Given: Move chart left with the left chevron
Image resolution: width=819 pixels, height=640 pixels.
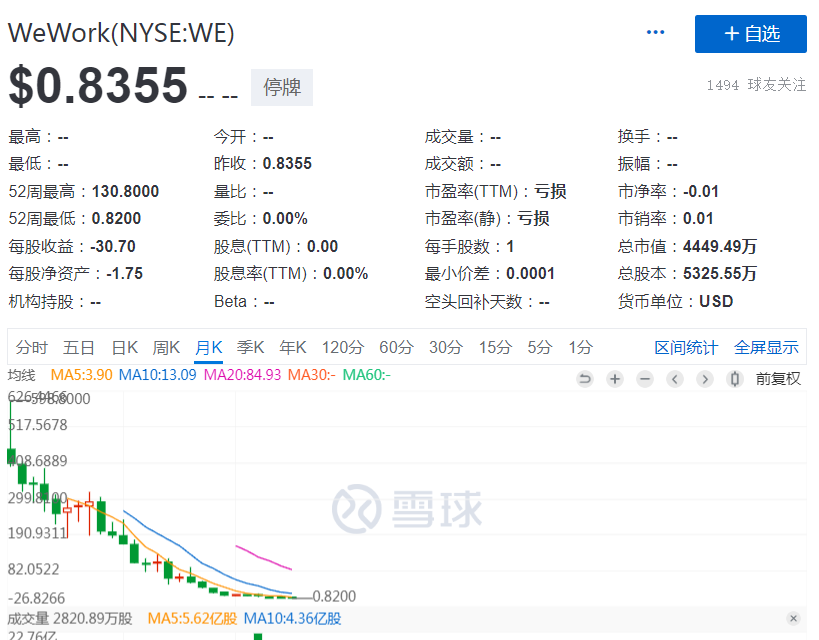Looking at the screenshot, I should (x=675, y=379).
